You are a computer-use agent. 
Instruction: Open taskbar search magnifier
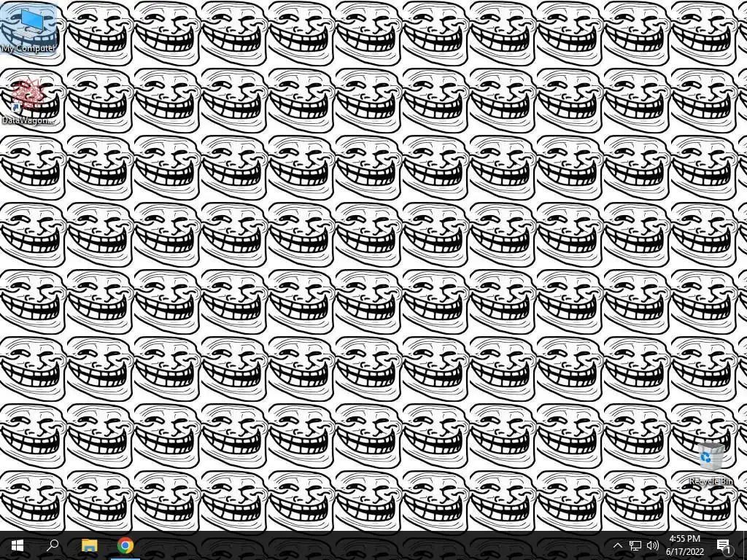click(x=53, y=545)
